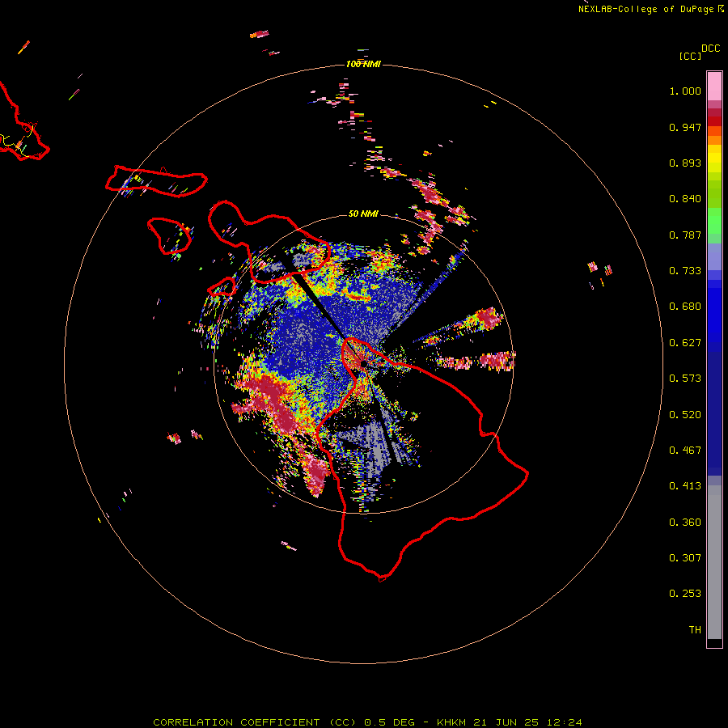The width and height of the screenshot is (728, 728).
Task: Click the TH threshold label
Action: (695, 630)
